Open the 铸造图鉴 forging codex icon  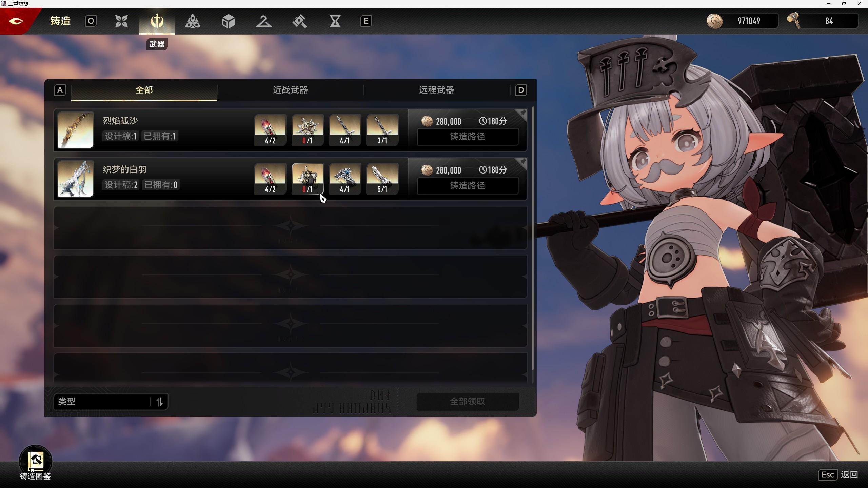[35, 462]
